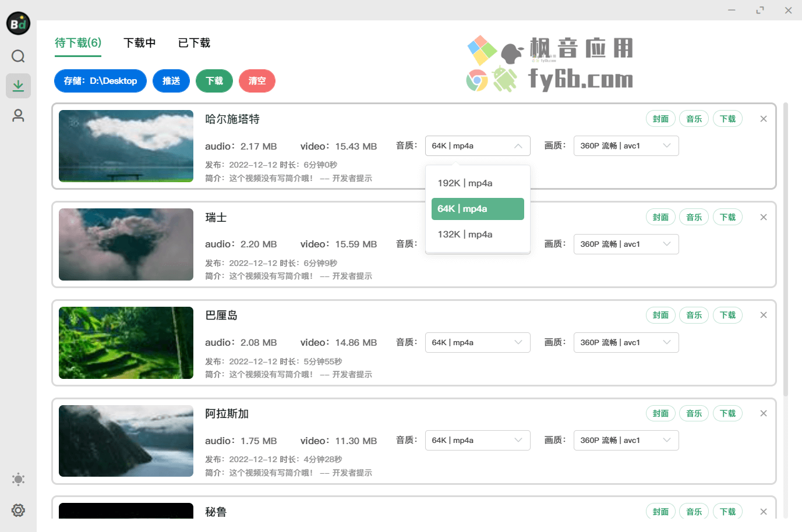Download cover 封面 for 阿拉斯加
Screen dimensions: 802x532
660,413
